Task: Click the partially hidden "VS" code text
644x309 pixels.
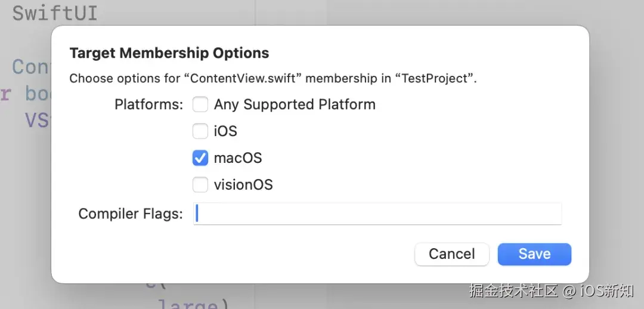Action: [x=36, y=120]
